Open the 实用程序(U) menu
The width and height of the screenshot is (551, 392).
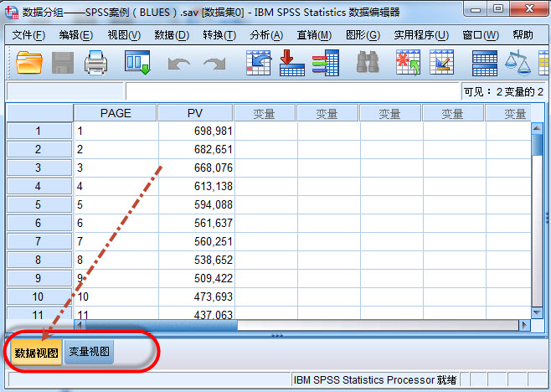[421, 35]
